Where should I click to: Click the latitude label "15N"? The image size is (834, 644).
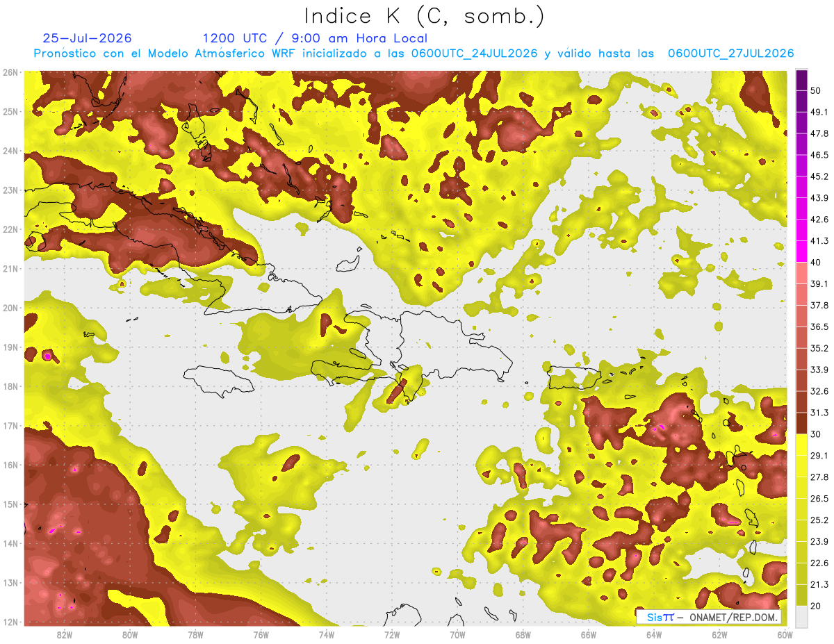click(10, 504)
